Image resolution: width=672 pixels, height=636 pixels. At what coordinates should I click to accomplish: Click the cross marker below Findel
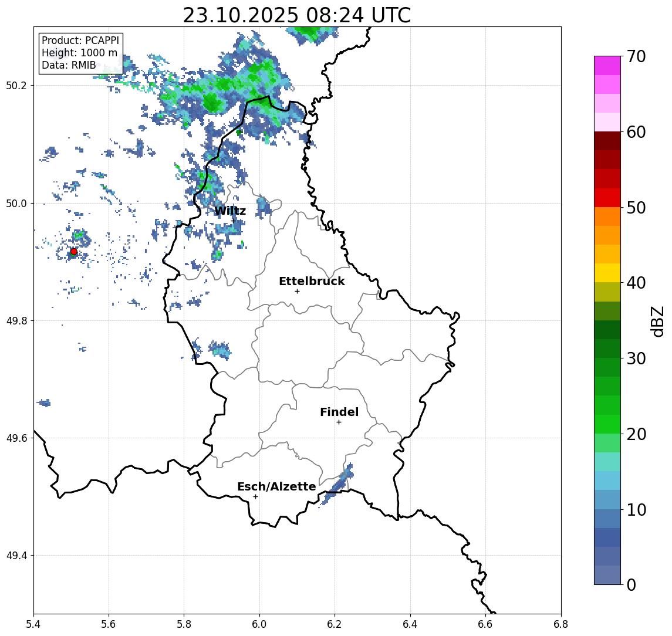[339, 422]
